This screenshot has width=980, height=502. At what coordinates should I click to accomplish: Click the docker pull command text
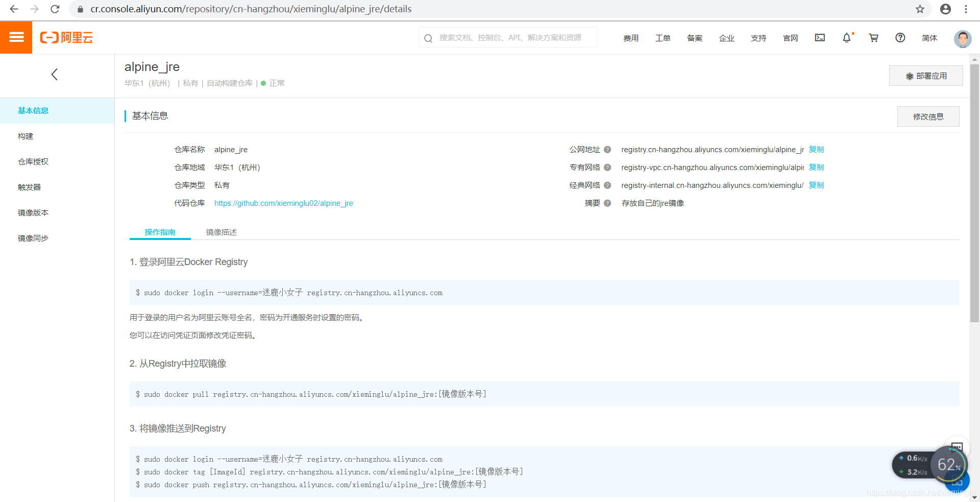311,394
